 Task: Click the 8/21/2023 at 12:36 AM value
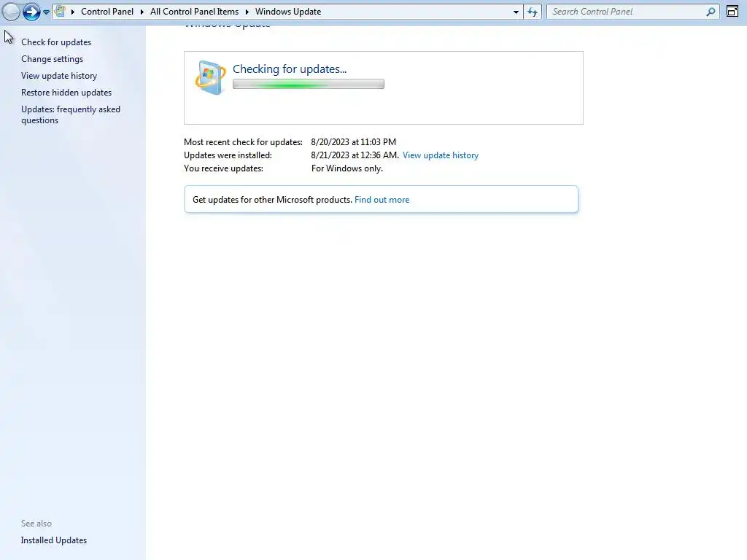(x=355, y=155)
